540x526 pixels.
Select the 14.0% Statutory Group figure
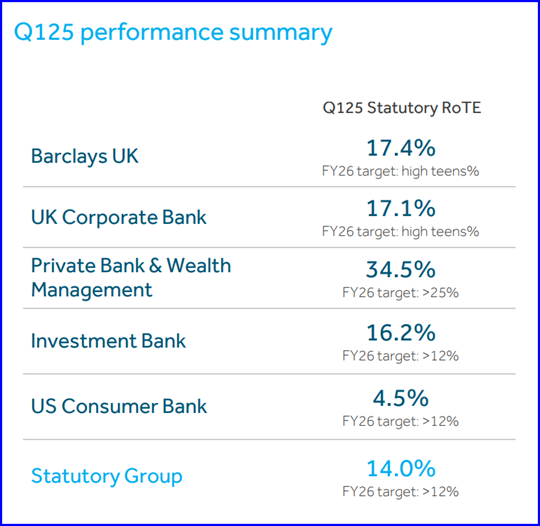(401, 468)
